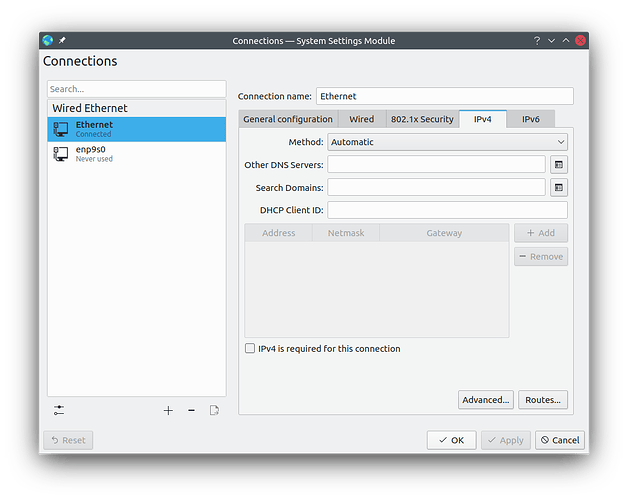Click titlebar help question mark icon
This screenshot has width=628, height=500.
click(x=531, y=40)
